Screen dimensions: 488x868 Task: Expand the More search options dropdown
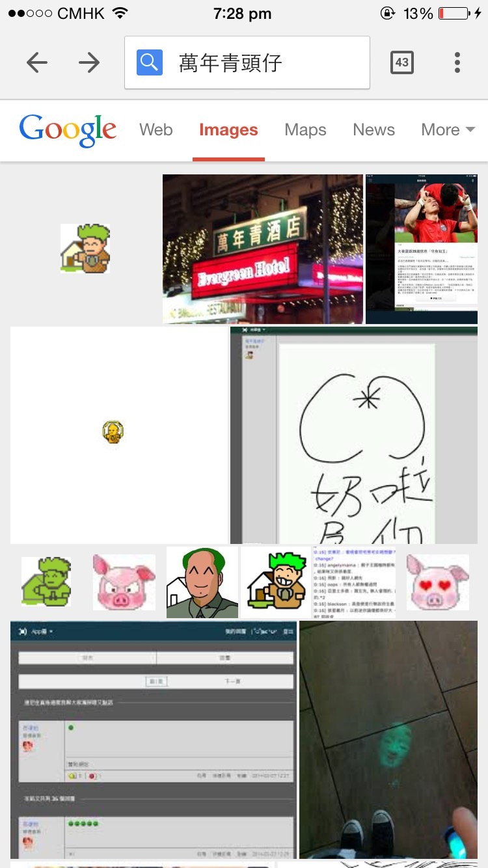point(448,129)
